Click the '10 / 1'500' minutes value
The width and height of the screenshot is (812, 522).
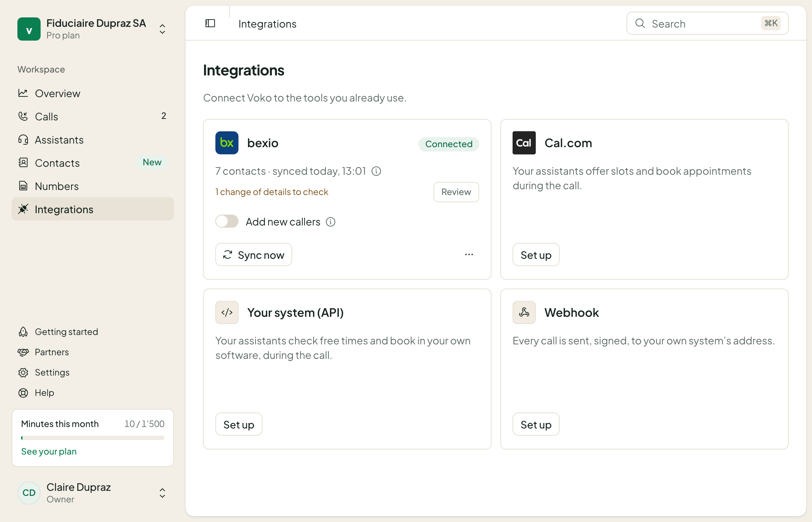click(x=144, y=424)
